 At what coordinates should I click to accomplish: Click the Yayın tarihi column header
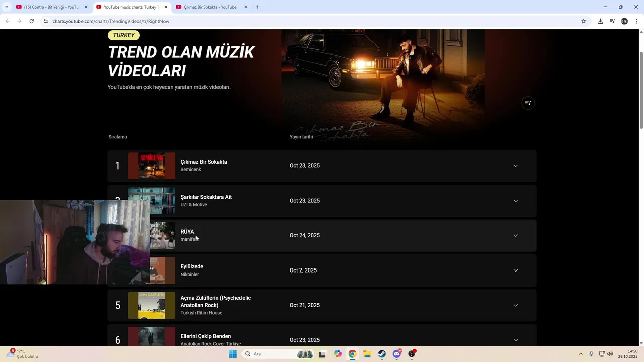pos(301,137)
